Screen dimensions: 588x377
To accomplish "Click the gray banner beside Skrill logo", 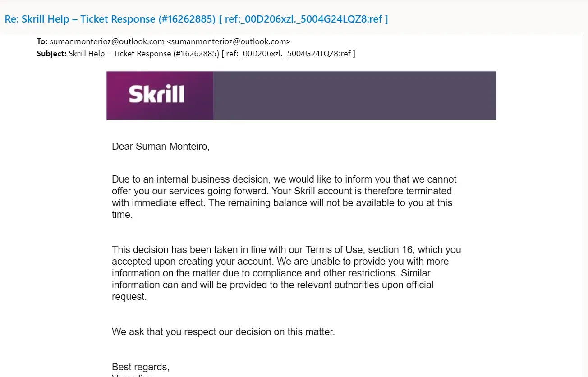I will [x=354, y=95].
